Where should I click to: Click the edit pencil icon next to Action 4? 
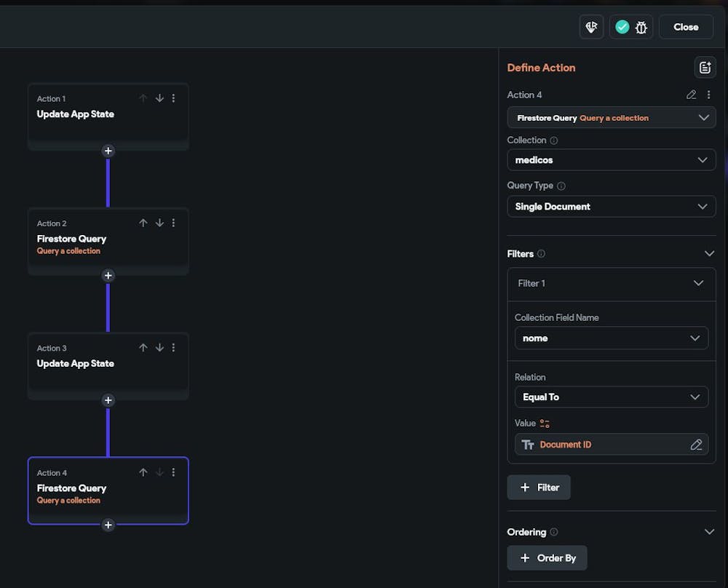click(692, 95)
